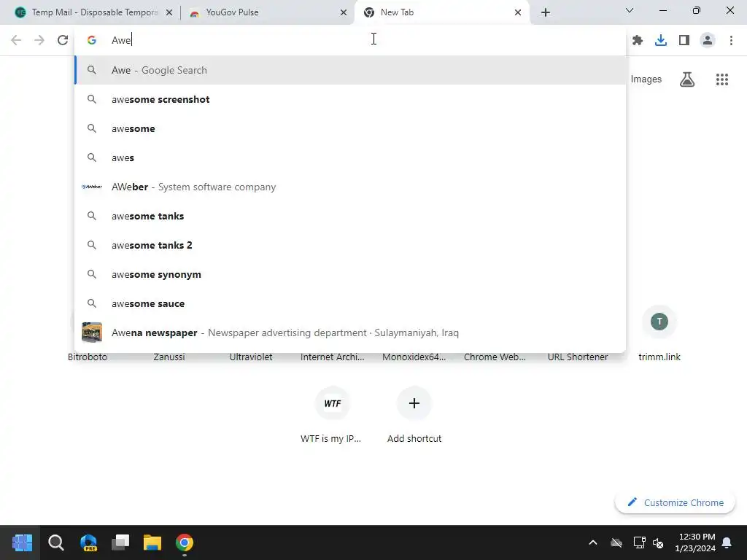Viewport: 747px width, 560px height.
Task: Select the AWeber software company suggestion
Action: pos(350,187)
